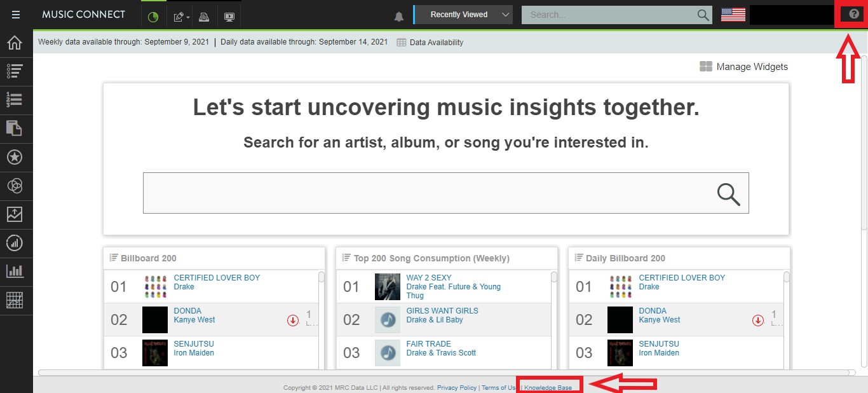The image size is (868, 393).
Task: Click the list icon beside Billboard 200 title
Action: click(114, 258)
